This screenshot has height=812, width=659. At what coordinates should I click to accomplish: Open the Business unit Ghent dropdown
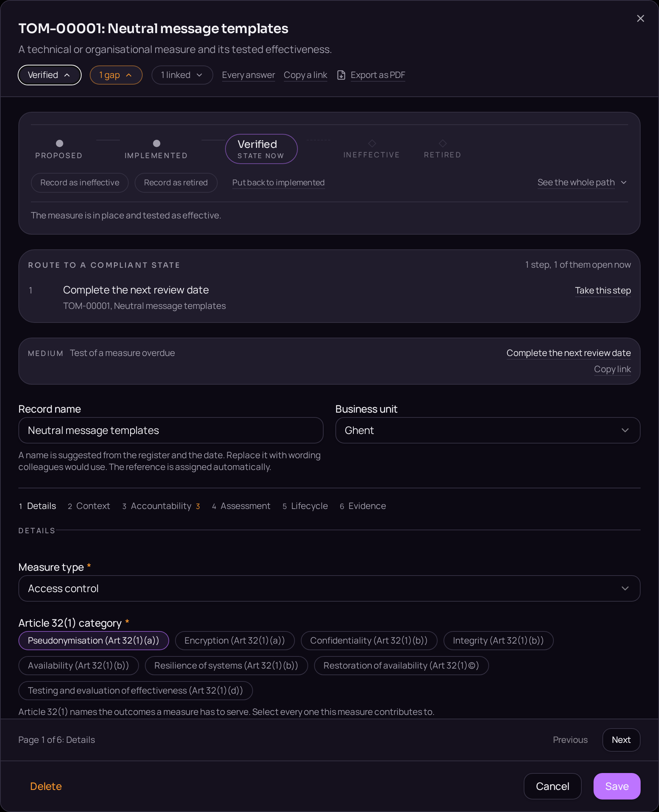tap(488, 431)
